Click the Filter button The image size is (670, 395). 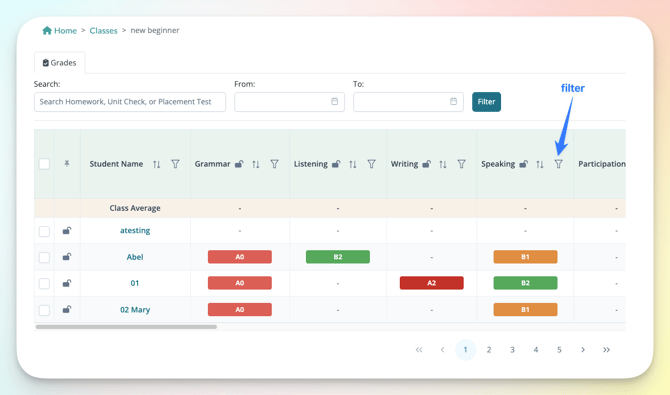pyautogui.click(x=486, y=102)
